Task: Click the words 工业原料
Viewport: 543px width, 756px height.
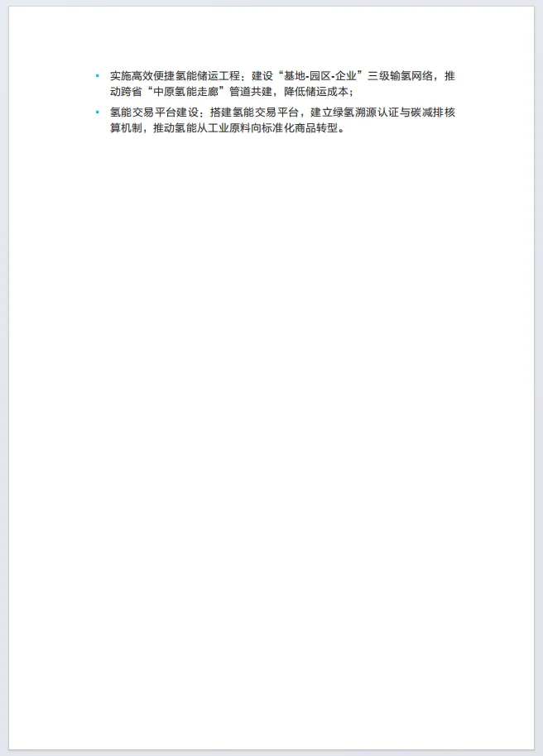Action: 229,128
